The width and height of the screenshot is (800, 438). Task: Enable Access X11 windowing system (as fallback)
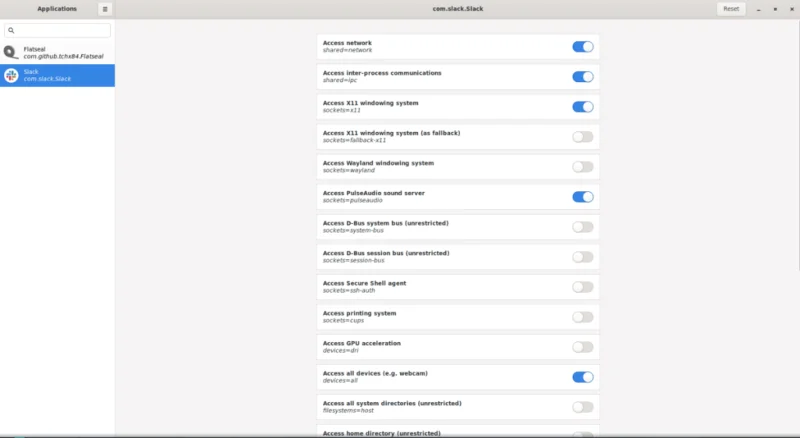click(x=583, y=137)
